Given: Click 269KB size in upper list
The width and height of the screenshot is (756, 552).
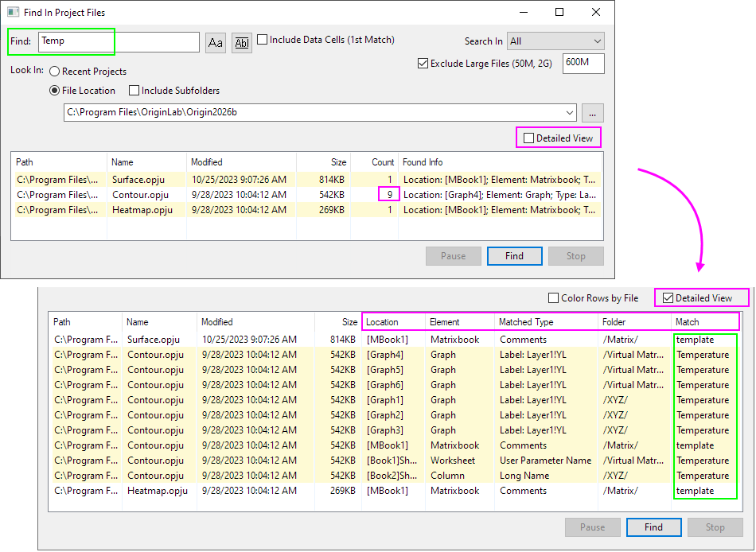Looking at the screenshot, I should (x=332, y=210).
